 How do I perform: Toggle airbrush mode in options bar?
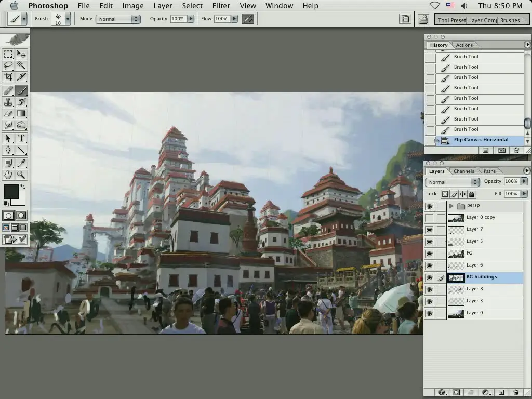tap(248, 19)
